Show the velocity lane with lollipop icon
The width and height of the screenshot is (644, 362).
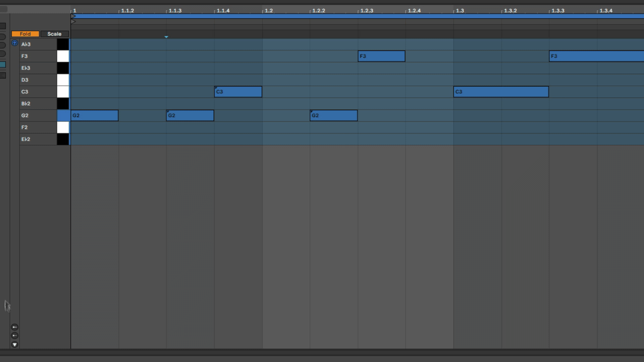pos(14,327)
